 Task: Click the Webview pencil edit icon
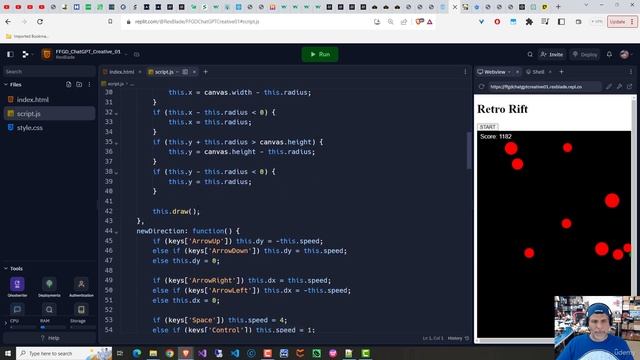pyautogui.click(x=609, y=87)
